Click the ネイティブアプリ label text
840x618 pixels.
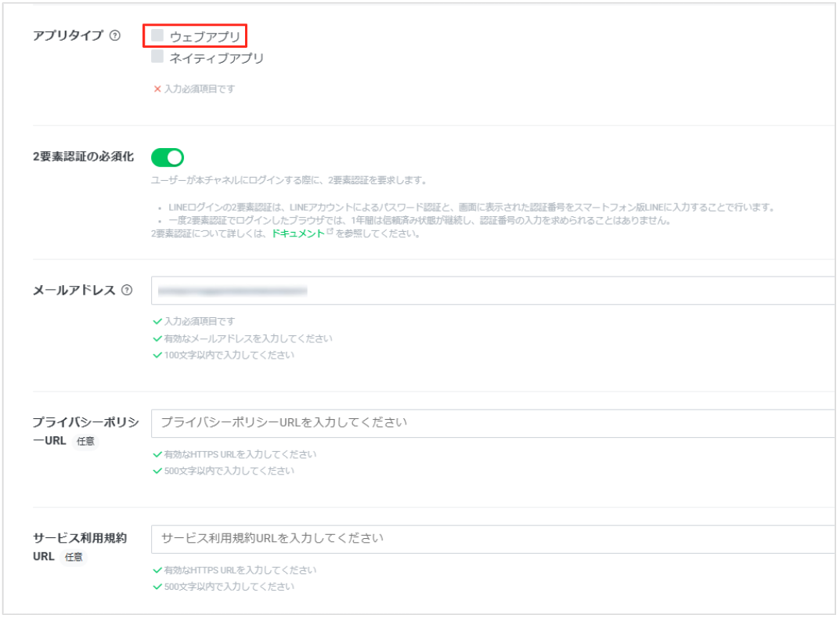pos(216,58)
